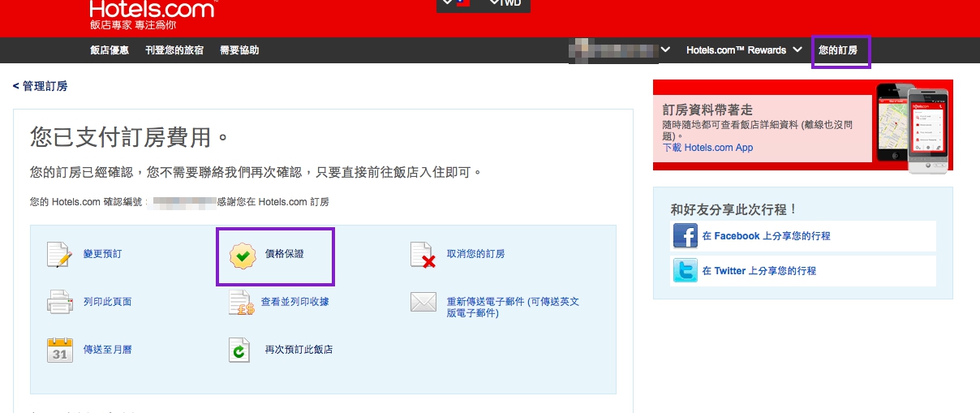Click 和好友分享此次行程！ heading
This screenshot has height=413, width=980.
click(734, 209)
